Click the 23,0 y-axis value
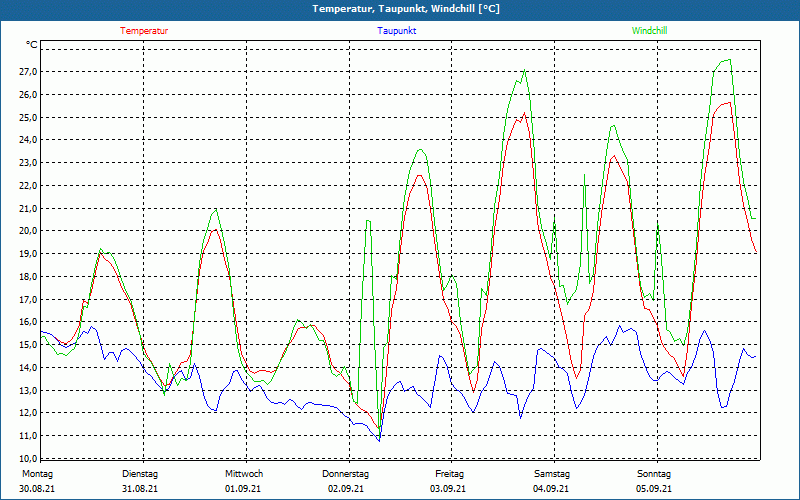Image resolution: width=800 pixels, height=500 pixels. coord(29,163)
